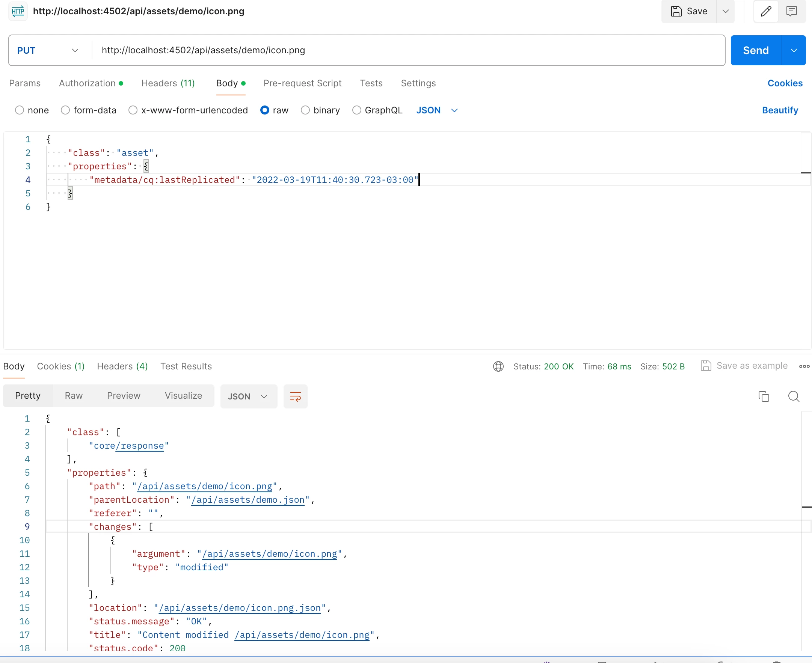Click the wrap lines icon in response
Screen dimensions: 812x663
click(x=295, y=396)
